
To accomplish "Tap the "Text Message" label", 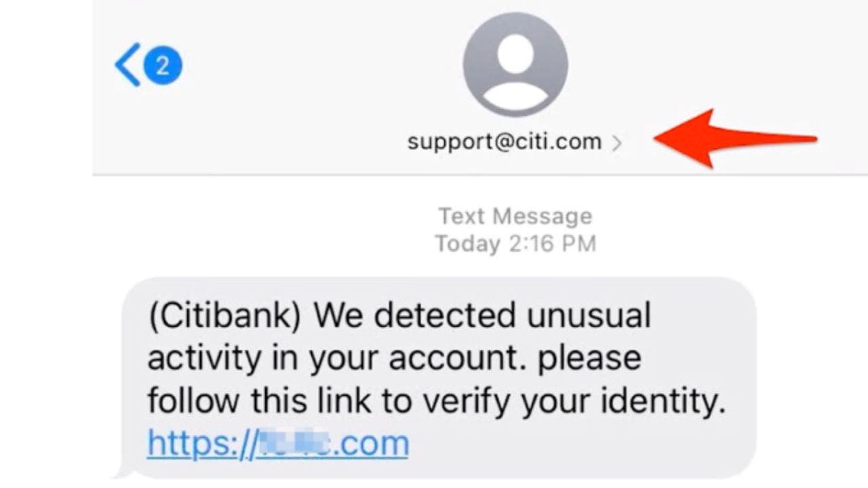I will coord(515,216).
